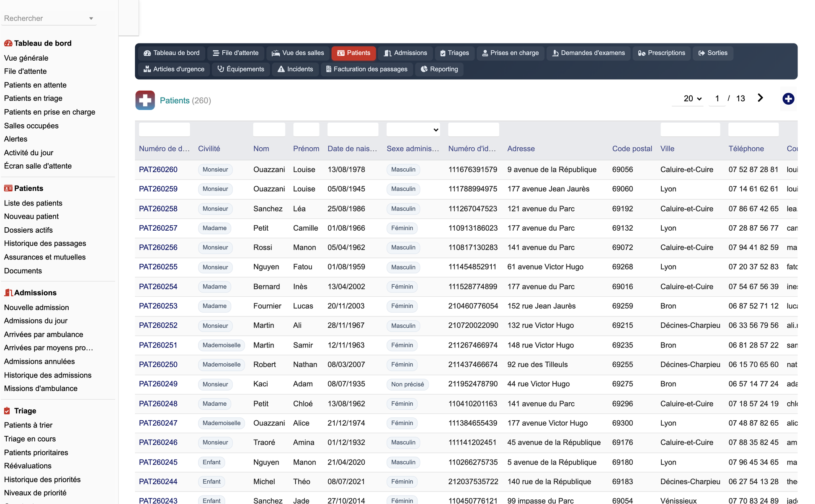Click sidebar Patients section card icon
Screen dimensions: 815x504
(x=8, y=188)
